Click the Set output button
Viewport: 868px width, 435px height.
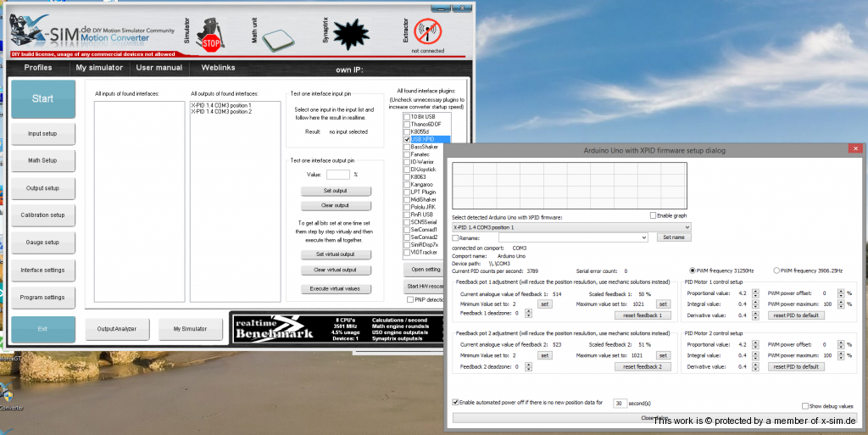[x=336, y=191]
